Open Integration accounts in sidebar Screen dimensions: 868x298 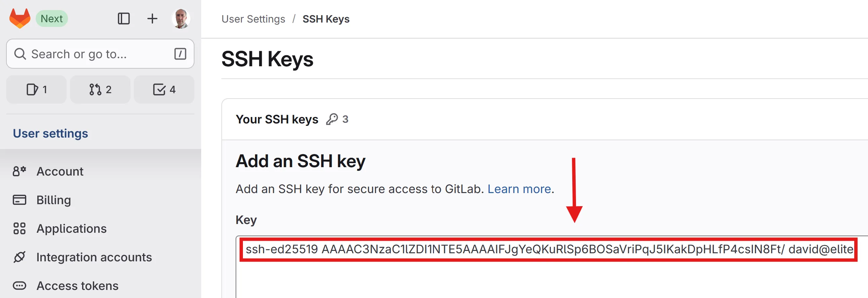94,257
